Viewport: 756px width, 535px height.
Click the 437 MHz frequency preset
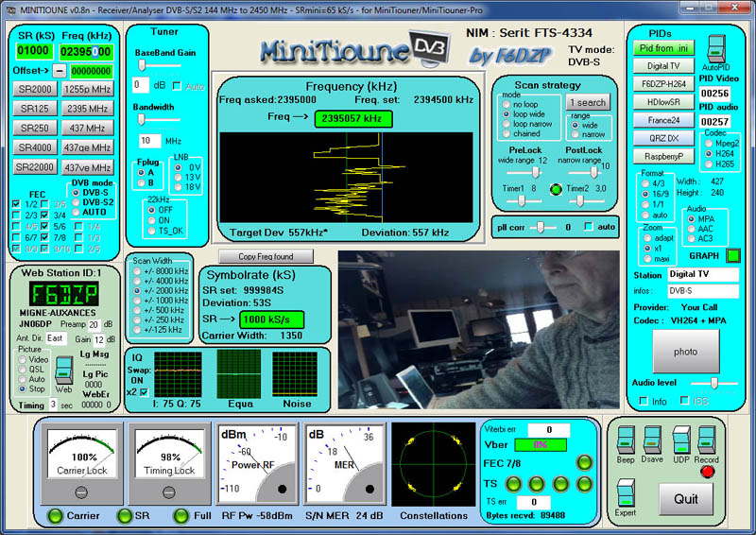point(87,128)
